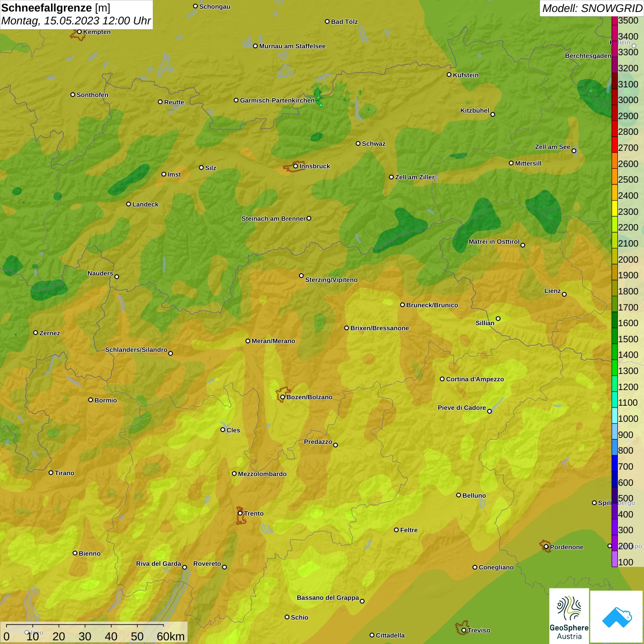Click the "Modell: SNOWGRID" label

point(592,8)
